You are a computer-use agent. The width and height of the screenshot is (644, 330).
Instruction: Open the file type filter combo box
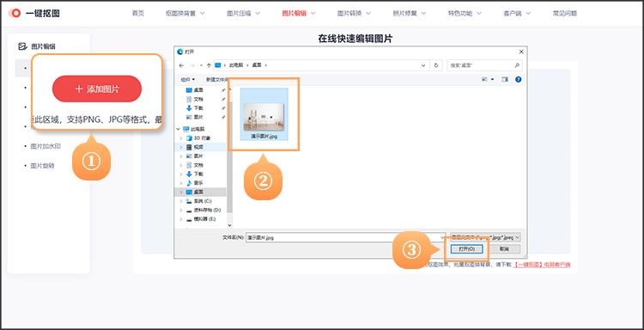485,237
